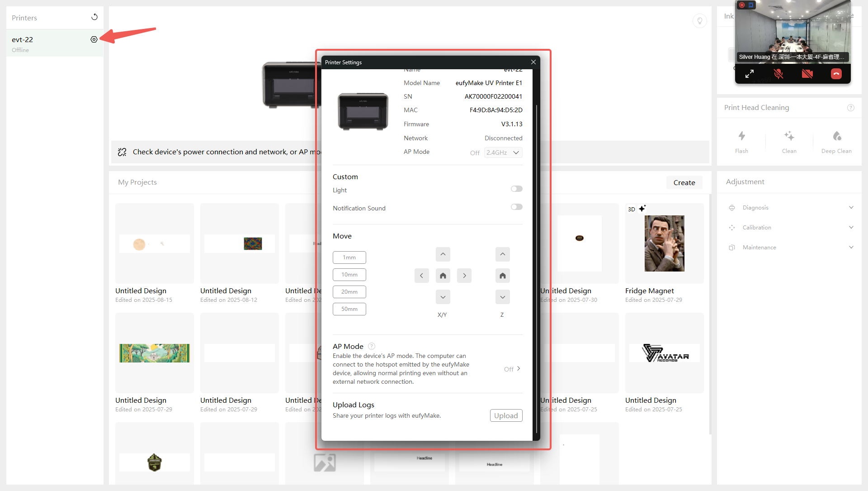Open Untitled Design edited 2025-08-12

240,243
